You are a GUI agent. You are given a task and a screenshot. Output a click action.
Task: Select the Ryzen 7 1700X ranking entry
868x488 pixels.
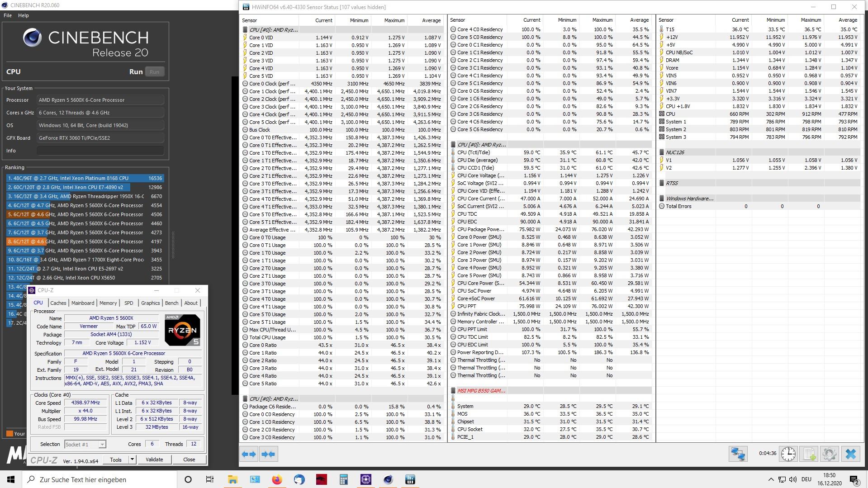[85, 260]
